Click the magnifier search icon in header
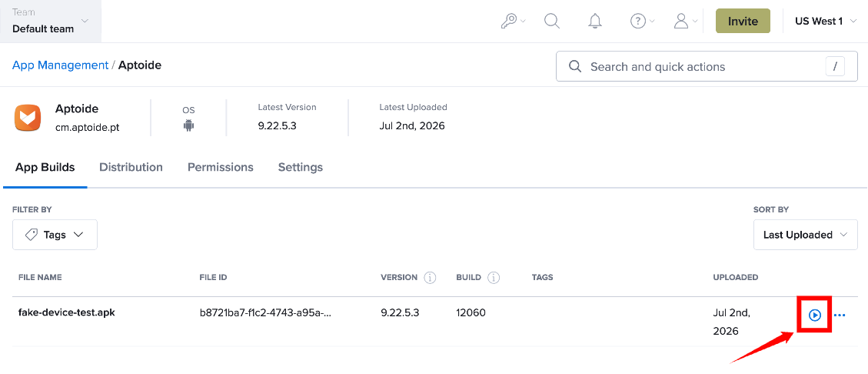This screenshot has width=868, height=374. (x=552, y=21)
